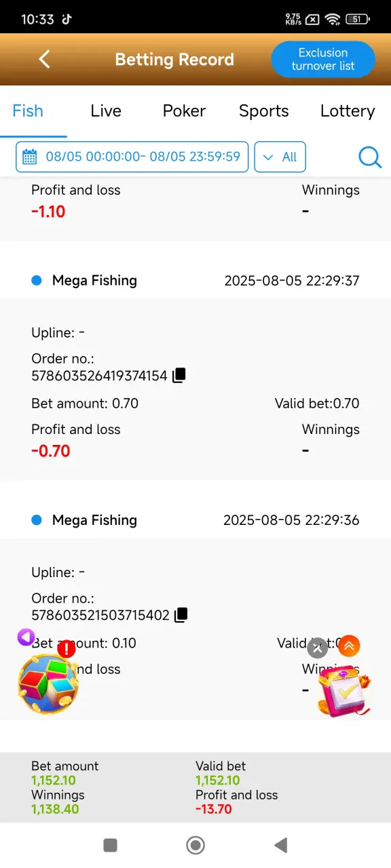Open the Lottery tab
This screenshot has width=391, height=868.
click(x=348, y=111)
